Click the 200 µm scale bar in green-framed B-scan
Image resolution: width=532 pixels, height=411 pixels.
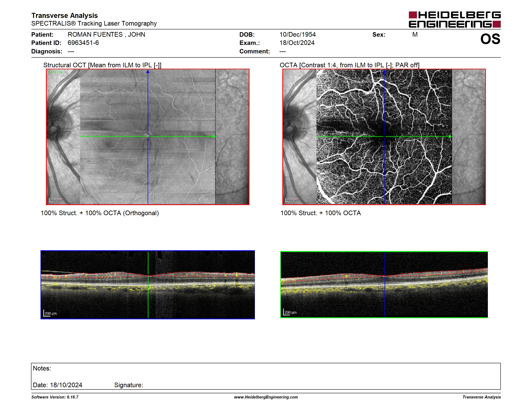point(290,312)
